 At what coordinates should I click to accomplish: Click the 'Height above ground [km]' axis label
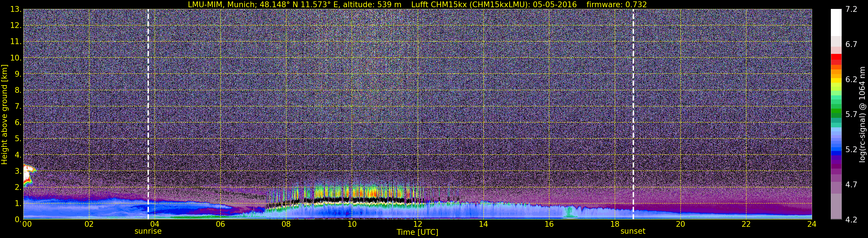tap(4, 115)
